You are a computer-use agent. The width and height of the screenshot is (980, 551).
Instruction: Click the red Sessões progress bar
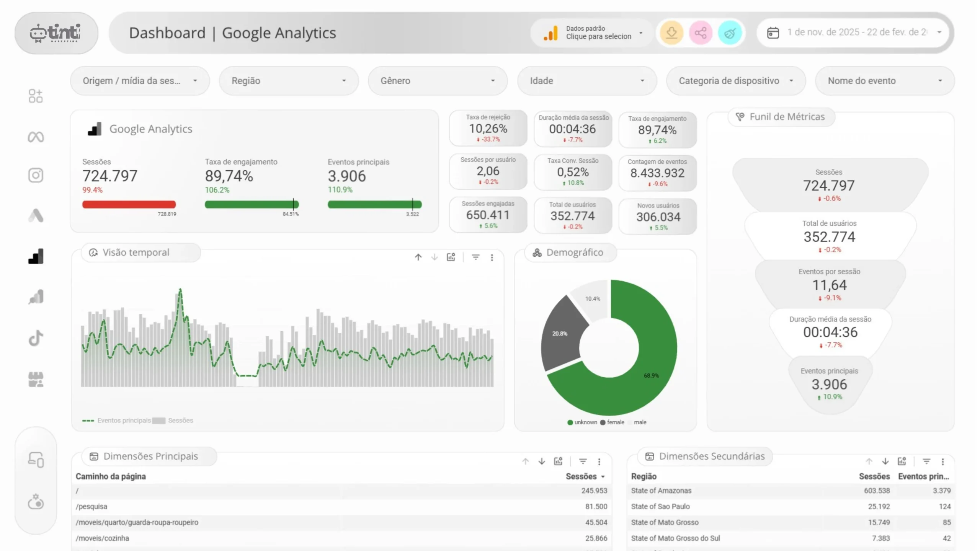129,204
